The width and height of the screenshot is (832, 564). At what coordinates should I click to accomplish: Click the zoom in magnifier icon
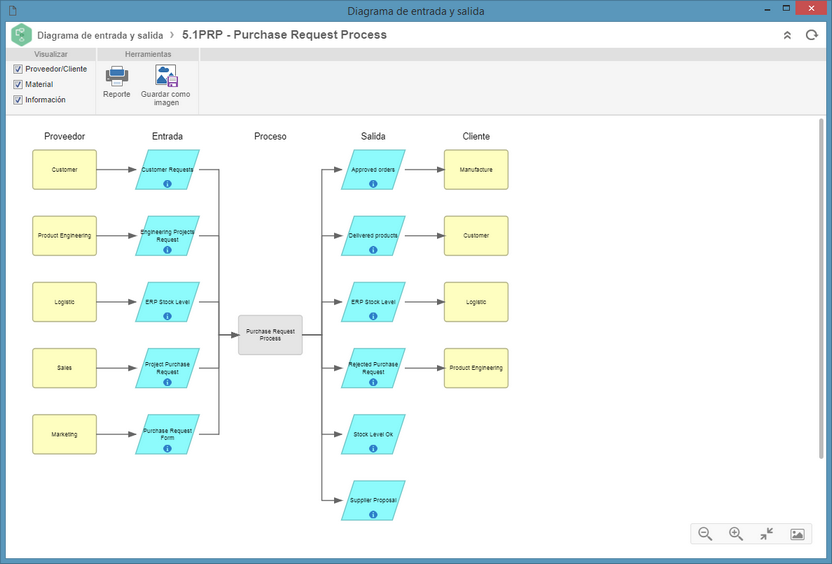click(x=735, y=534)
